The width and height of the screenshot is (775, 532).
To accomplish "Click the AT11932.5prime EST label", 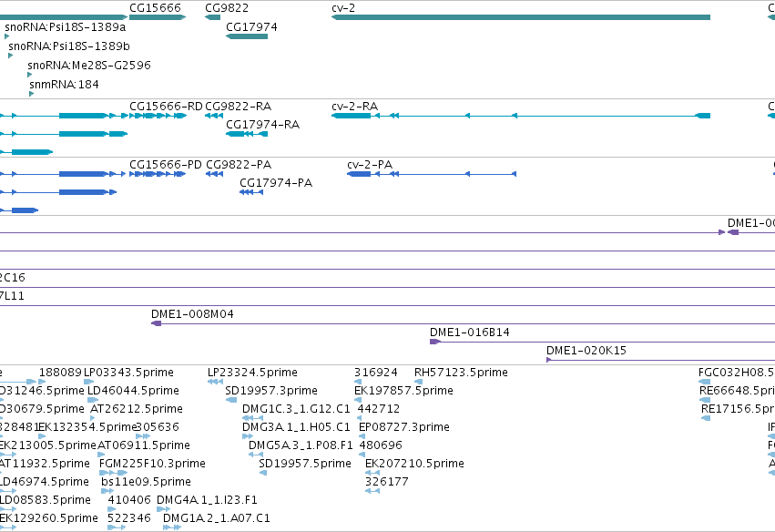I will pyautogui.click(x=45, y=464).
